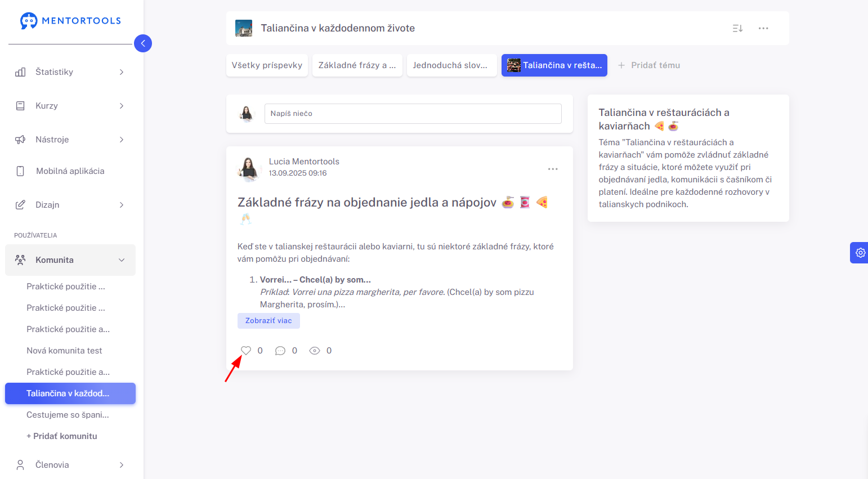Viewport: 868px width, 479px height.
Task: Expand the Dizajn menu
Action: pos(70,205)
